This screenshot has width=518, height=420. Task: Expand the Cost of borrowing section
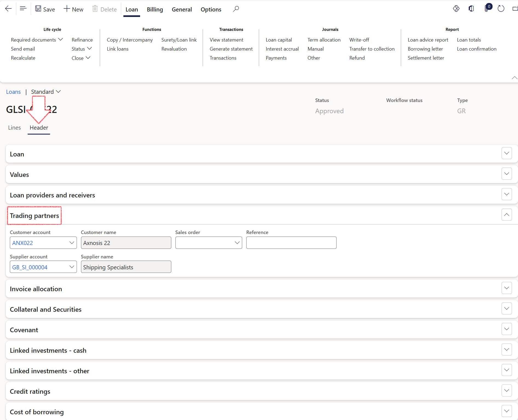click(507, 411)
